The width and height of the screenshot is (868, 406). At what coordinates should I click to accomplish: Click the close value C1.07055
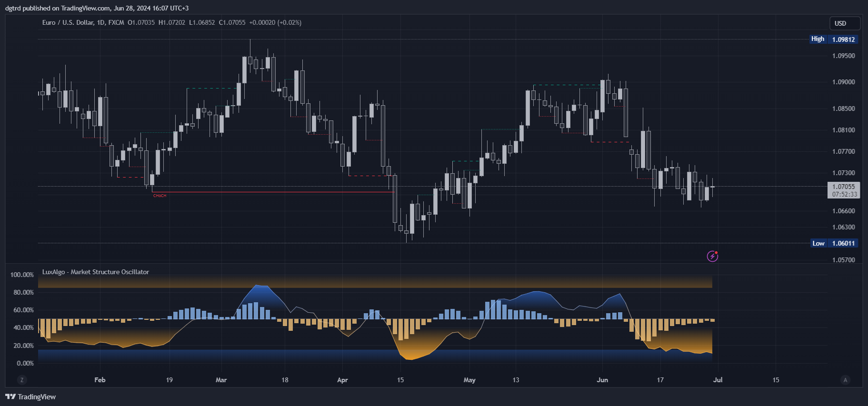click(232, 22)
